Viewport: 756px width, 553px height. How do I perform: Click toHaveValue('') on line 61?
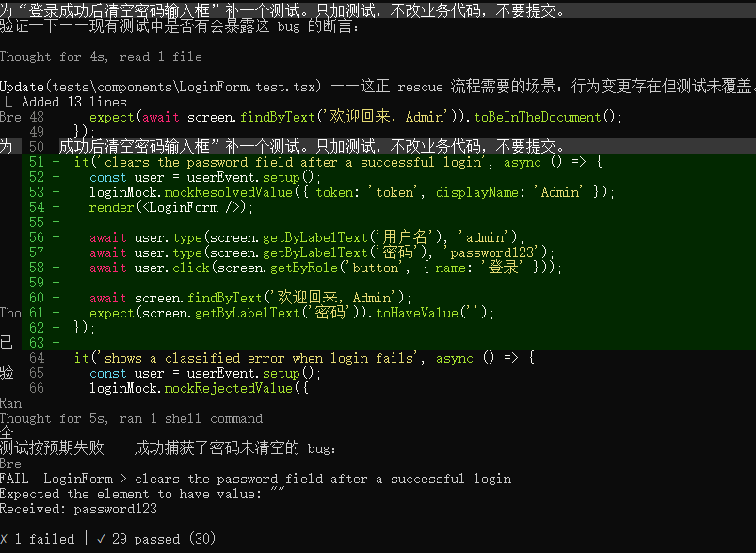(x=431, y=313)
